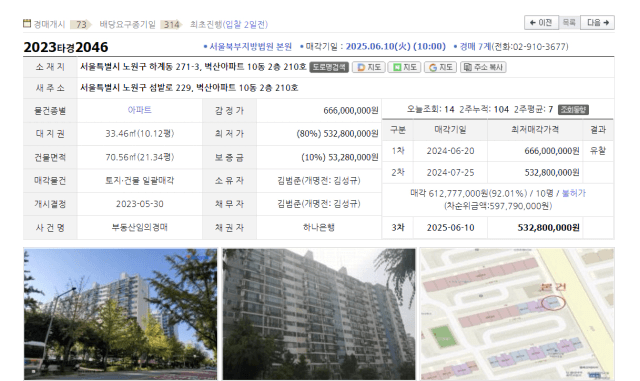
Task: Copy address with 주소 복사 button
Action: tap(483, 67)
